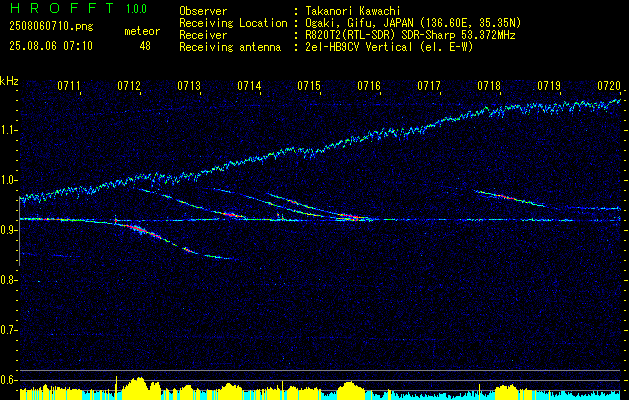
Task: Click version number 1.0.0
Action: (136, 8)
